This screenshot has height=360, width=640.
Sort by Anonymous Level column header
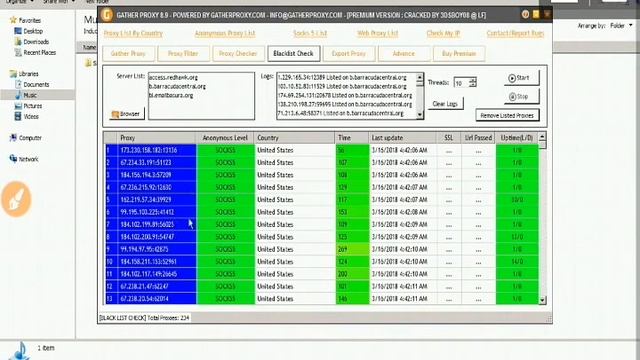(x=225, y=138)
